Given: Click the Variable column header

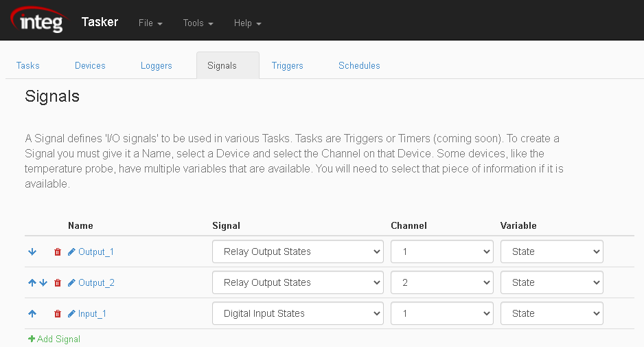Looking at the screenshot, I should coord(518,225).
